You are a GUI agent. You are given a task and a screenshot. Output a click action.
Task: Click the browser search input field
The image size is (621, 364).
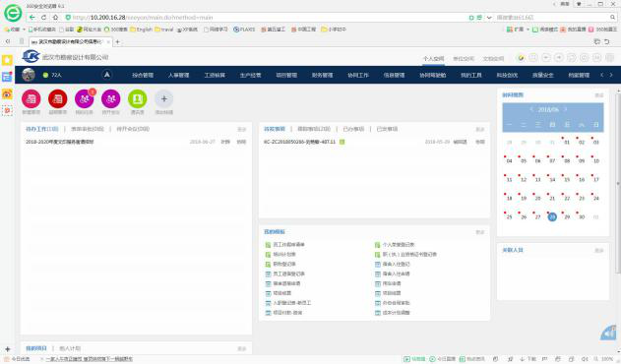point(552,18)
